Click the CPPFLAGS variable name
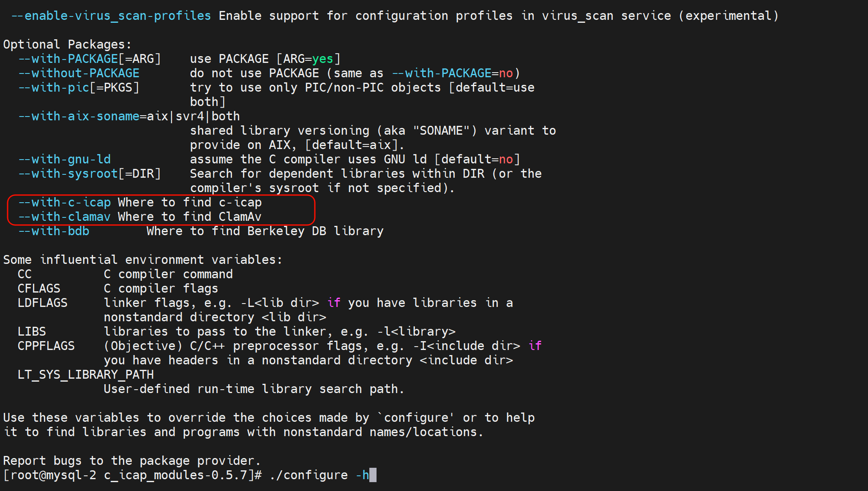Image resolution: width=868 pixels, height=491 pixels. click(x=46, y=346)
